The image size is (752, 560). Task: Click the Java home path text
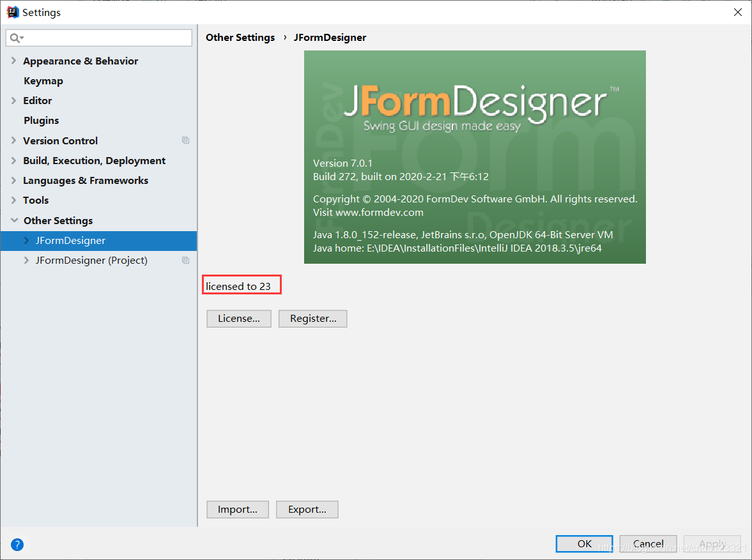[457, 248]
